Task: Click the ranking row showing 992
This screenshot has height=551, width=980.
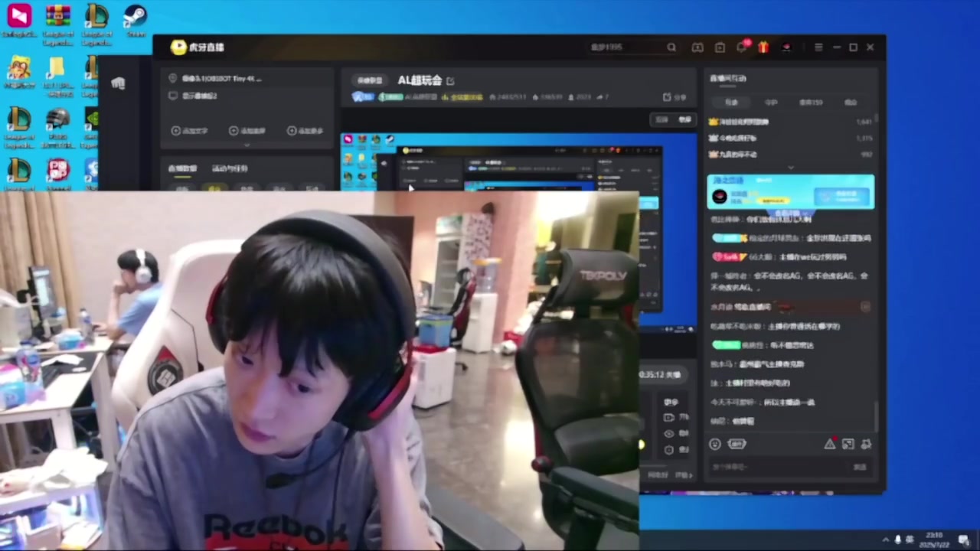Action: 790,155
